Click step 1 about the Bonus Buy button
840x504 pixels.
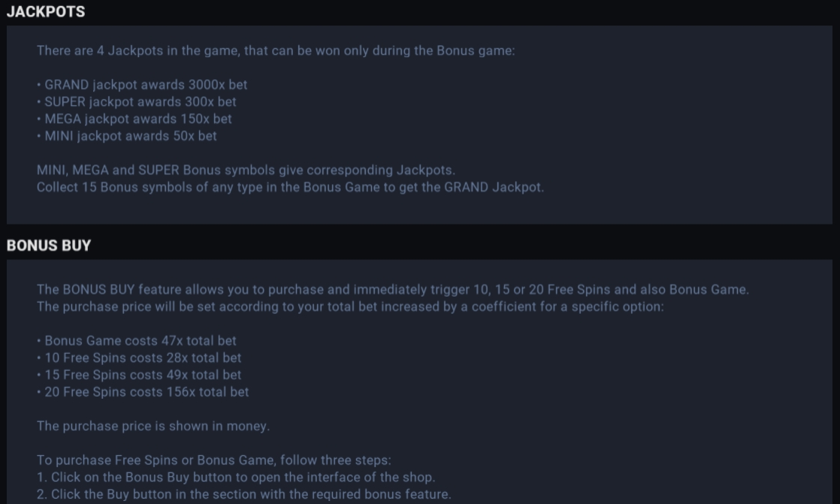pos(236,477)
